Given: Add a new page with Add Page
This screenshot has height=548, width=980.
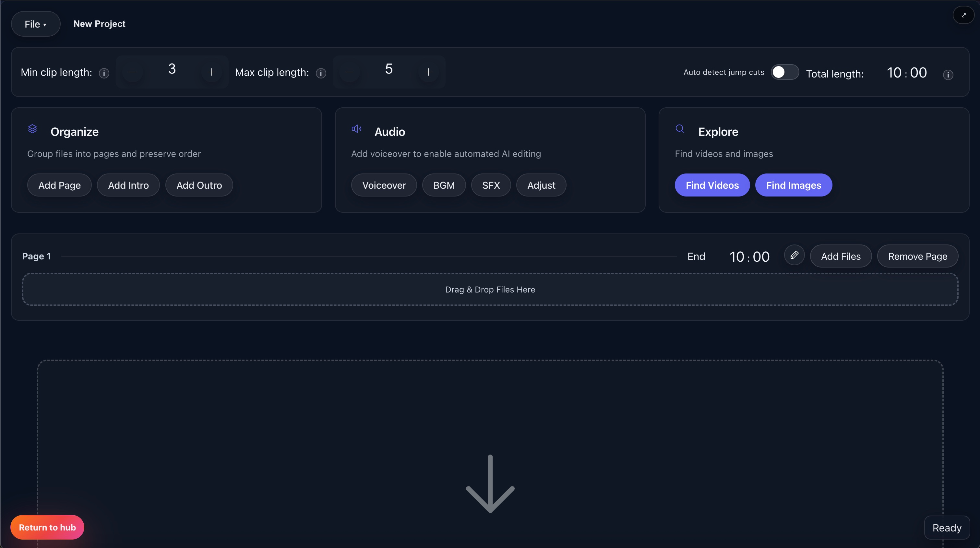Looking at the screenshot, I should [59, 185].
